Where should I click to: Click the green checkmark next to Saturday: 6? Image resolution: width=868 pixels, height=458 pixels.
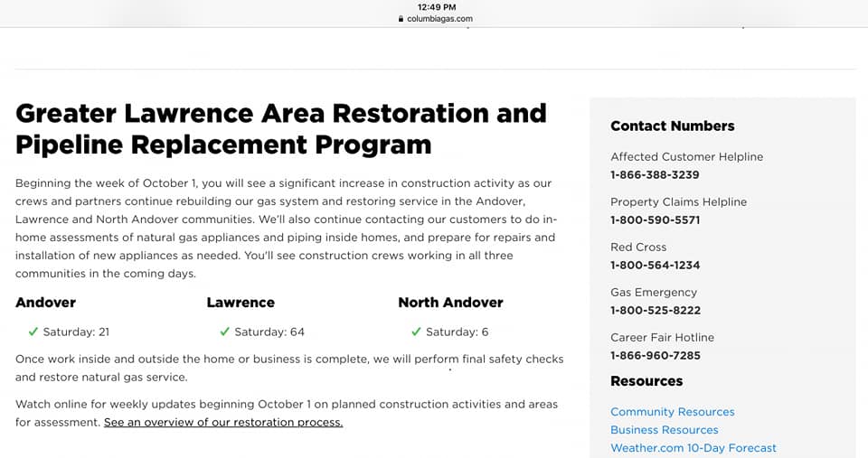click(416, 332)
